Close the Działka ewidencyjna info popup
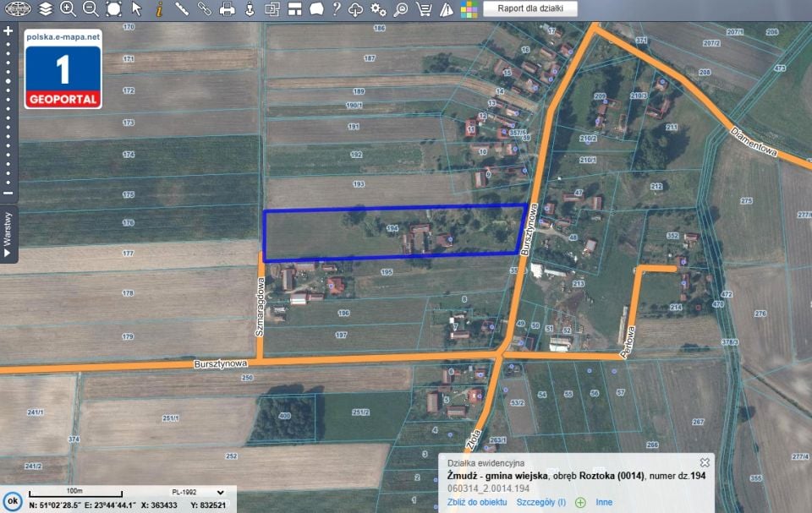The image size is (812, 513). (x=705, y=462)
